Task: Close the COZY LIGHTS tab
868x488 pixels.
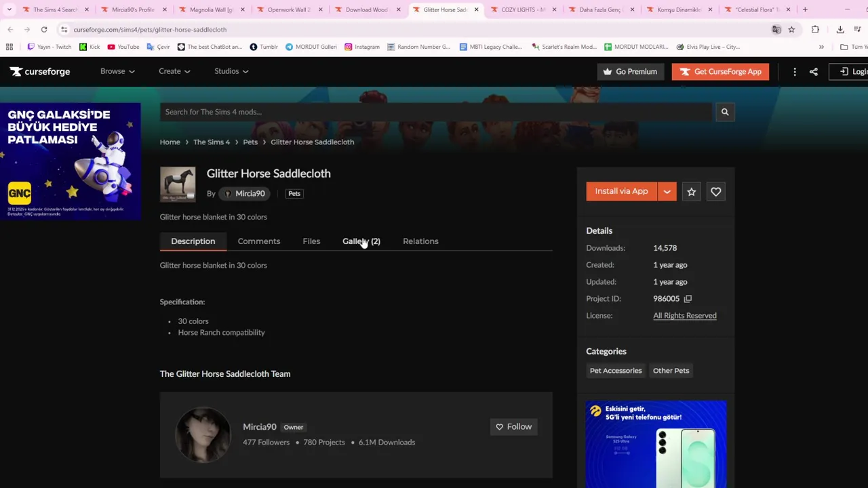Action: (x=555, y=10)
